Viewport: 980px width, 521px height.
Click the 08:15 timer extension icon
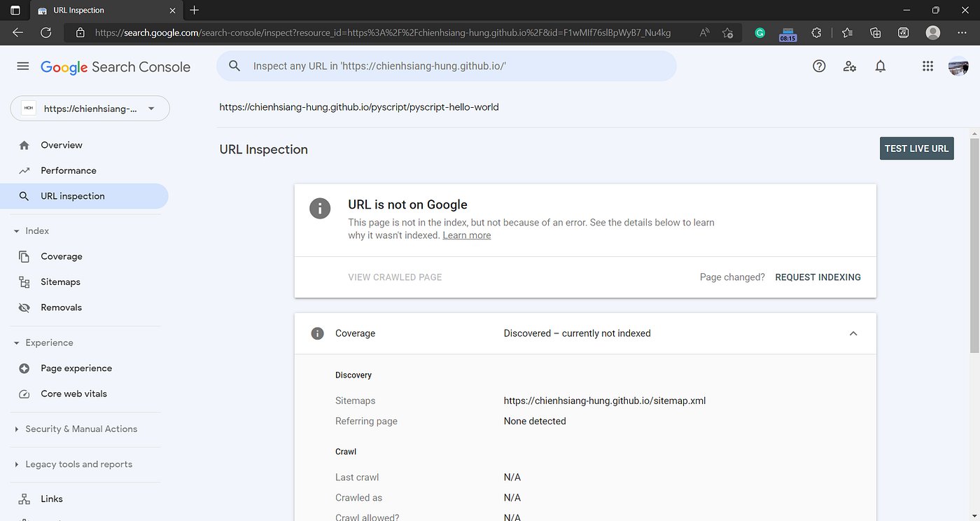[787, 34]
